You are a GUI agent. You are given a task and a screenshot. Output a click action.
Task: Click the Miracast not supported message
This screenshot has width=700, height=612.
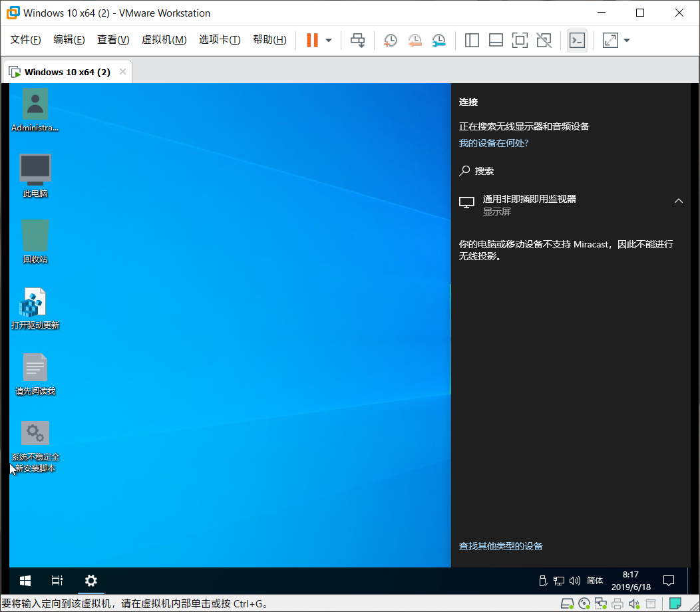(x=566, y=250)
